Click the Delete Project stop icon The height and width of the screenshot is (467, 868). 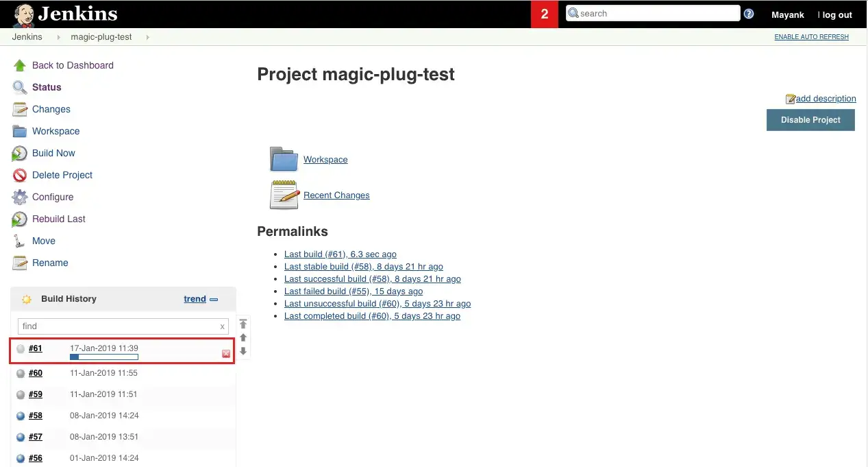[19, 175]
